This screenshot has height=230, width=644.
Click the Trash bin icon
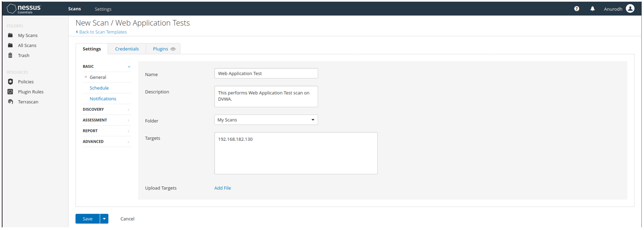(x=10, y=55)
